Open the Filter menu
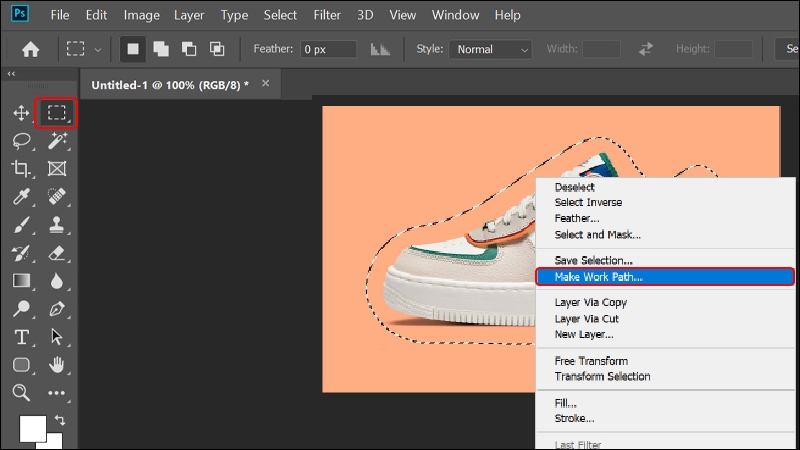 click(327, 15)
